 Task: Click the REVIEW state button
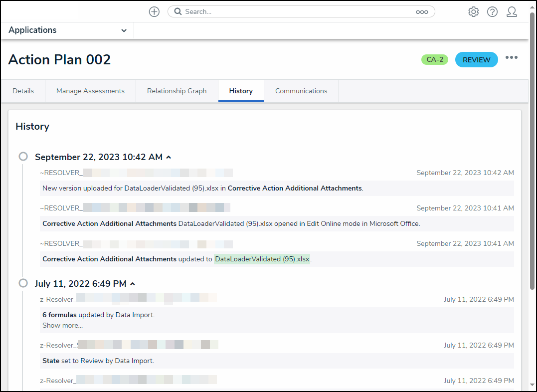(476, 60)
